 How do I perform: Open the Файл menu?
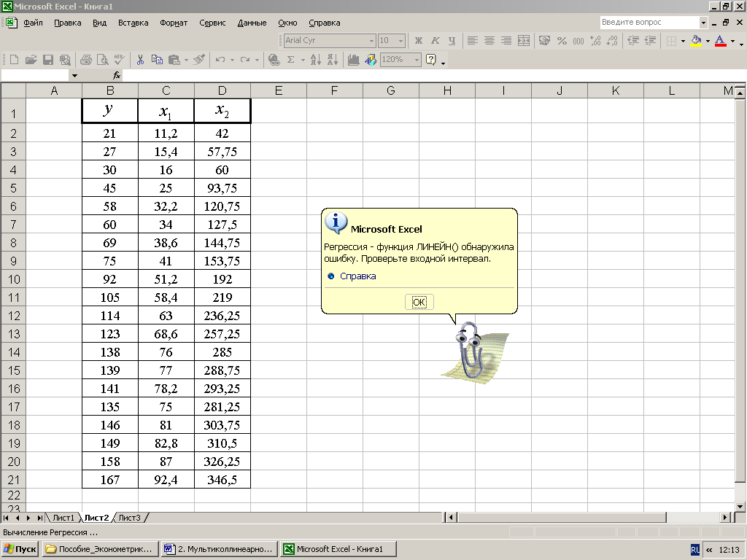coord(33,23)
